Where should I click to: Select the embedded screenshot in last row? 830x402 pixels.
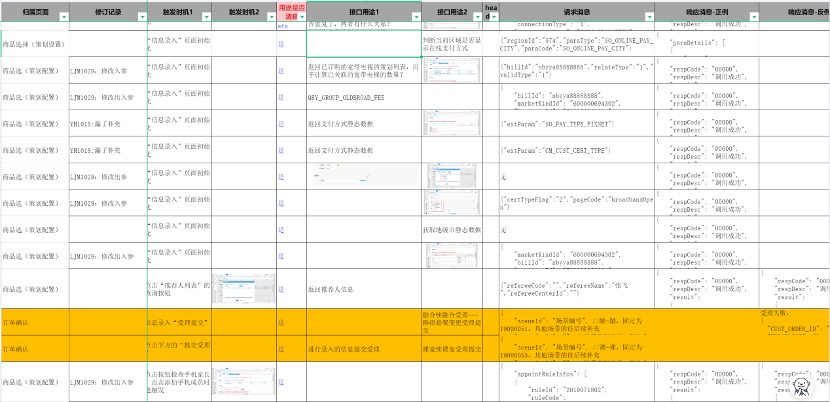coord(243,381)
